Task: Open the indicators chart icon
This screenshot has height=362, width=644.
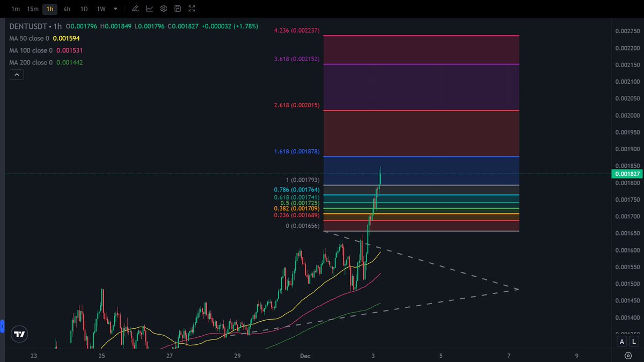Action: [x=149, y=9]
